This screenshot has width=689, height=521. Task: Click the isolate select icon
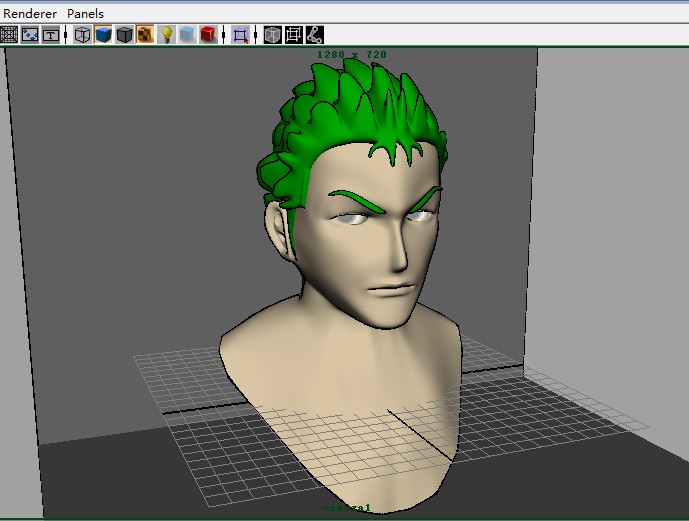pos(240,35)
